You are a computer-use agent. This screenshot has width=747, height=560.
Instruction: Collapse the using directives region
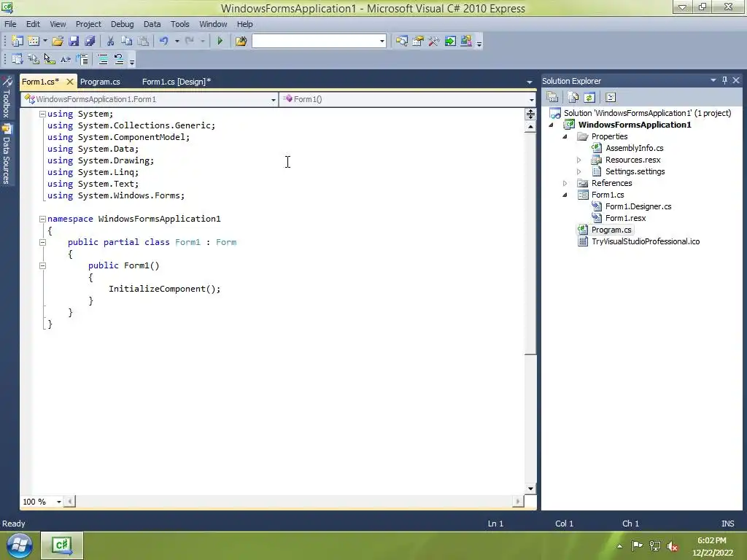[42, 114]
